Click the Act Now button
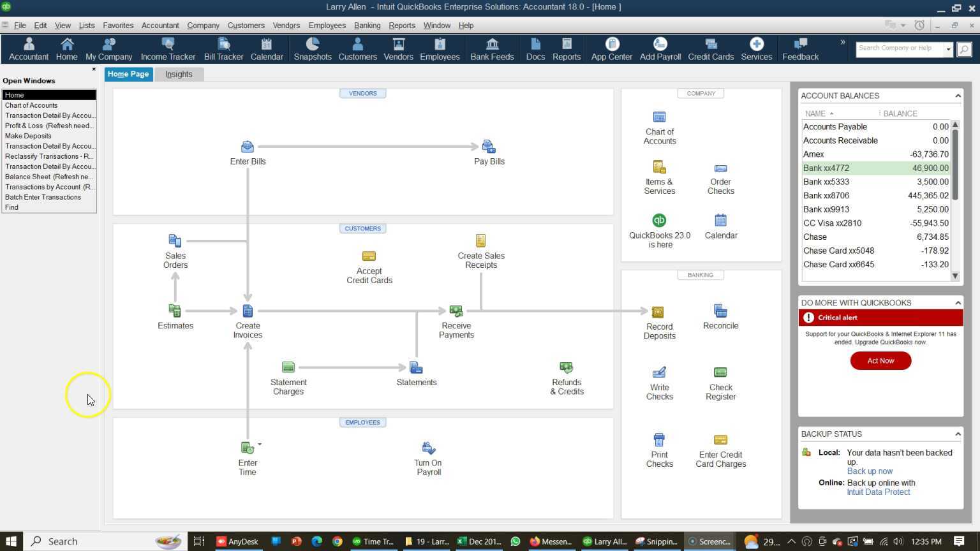This screenshot has width=980, height=551. (x=880, y=361)
